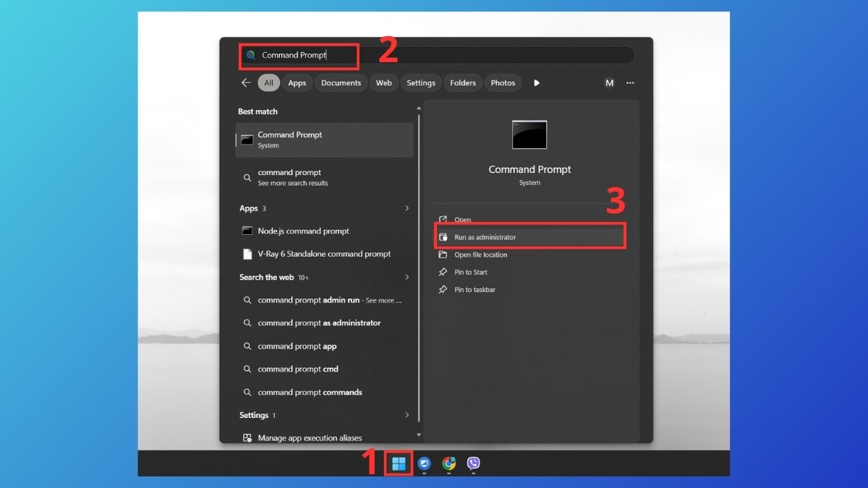Viewport: 868px width, 488px height.
Task: Expand the Apps results section chevron
Action: pos(407,208)
